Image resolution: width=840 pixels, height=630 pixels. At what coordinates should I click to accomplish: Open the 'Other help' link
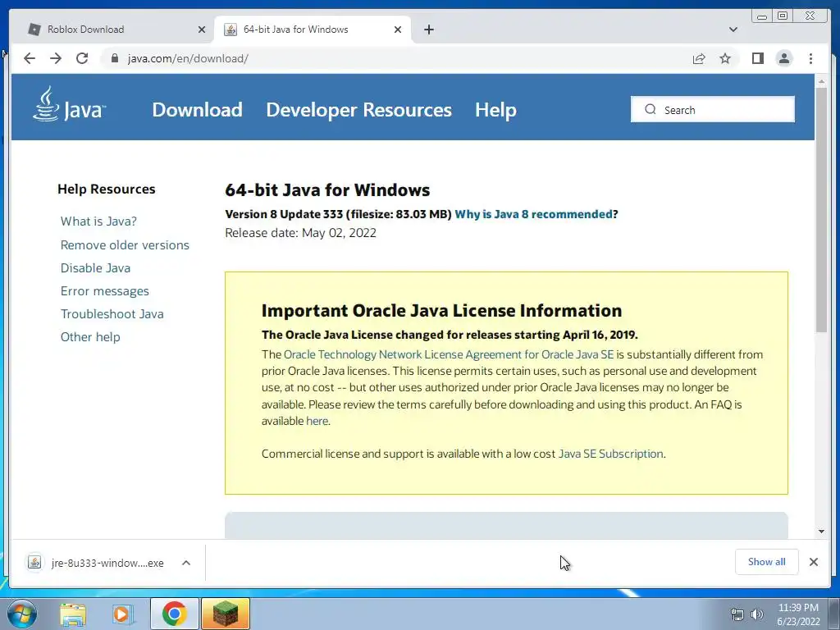[x=90, y=337]
